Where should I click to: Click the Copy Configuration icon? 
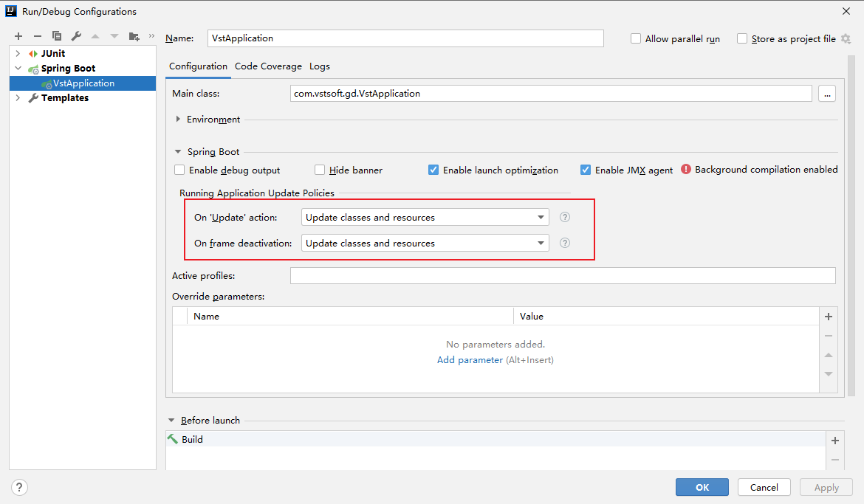coord(57,36)
